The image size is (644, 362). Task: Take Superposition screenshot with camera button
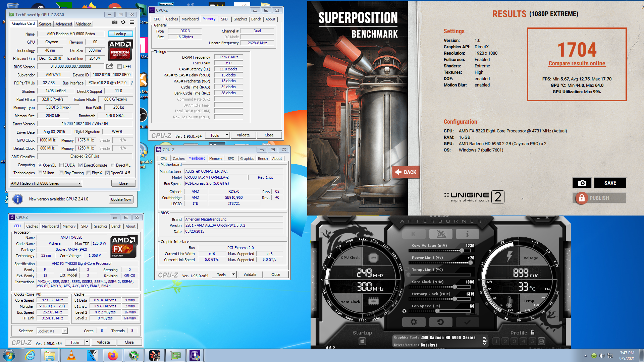tap(582, 183)
